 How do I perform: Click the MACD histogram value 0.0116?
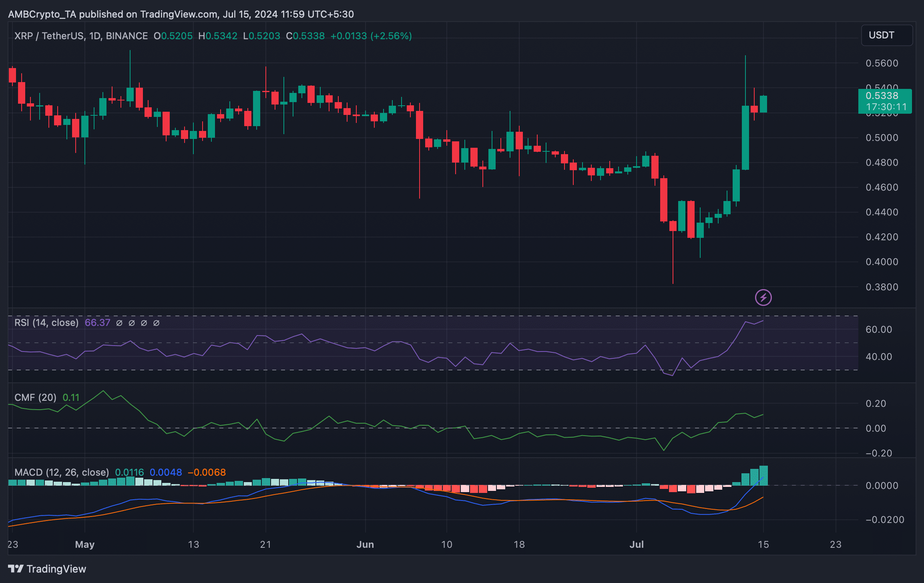[129, 472]
